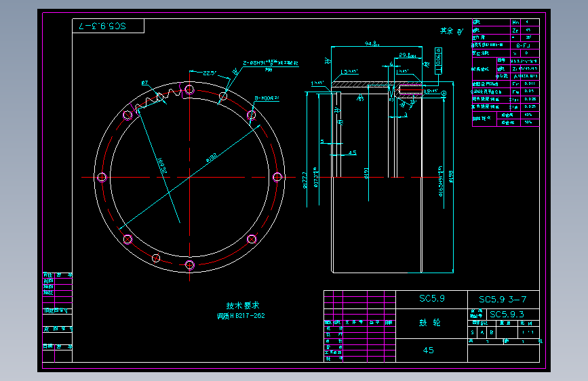Viewport: 588px width, 381px height.
Task: Click the bottom hole on bolt circle
Action: coord(190,265)
